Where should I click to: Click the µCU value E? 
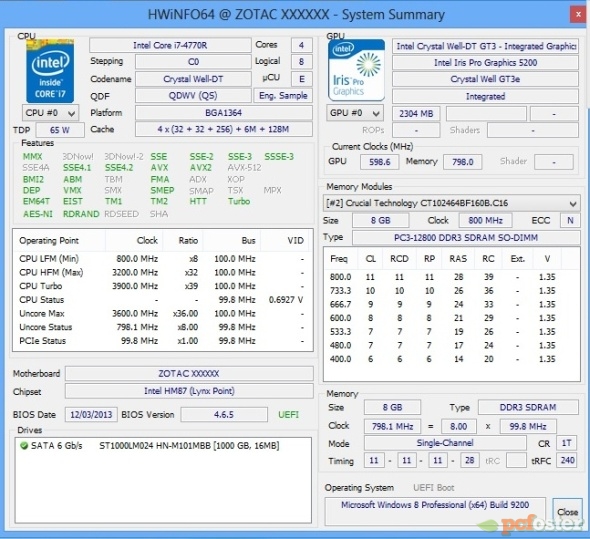pos(301,79)
